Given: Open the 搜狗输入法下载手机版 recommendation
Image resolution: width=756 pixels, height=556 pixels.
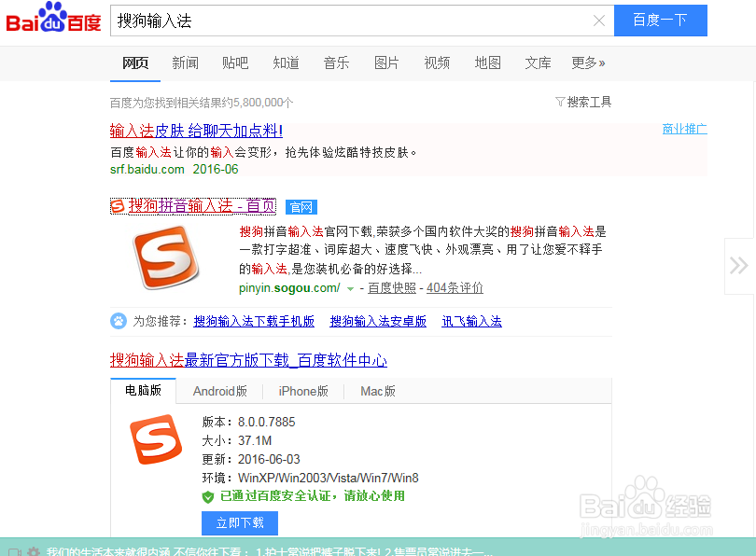Looking at the screenshot, I should [x=254, y=321].
